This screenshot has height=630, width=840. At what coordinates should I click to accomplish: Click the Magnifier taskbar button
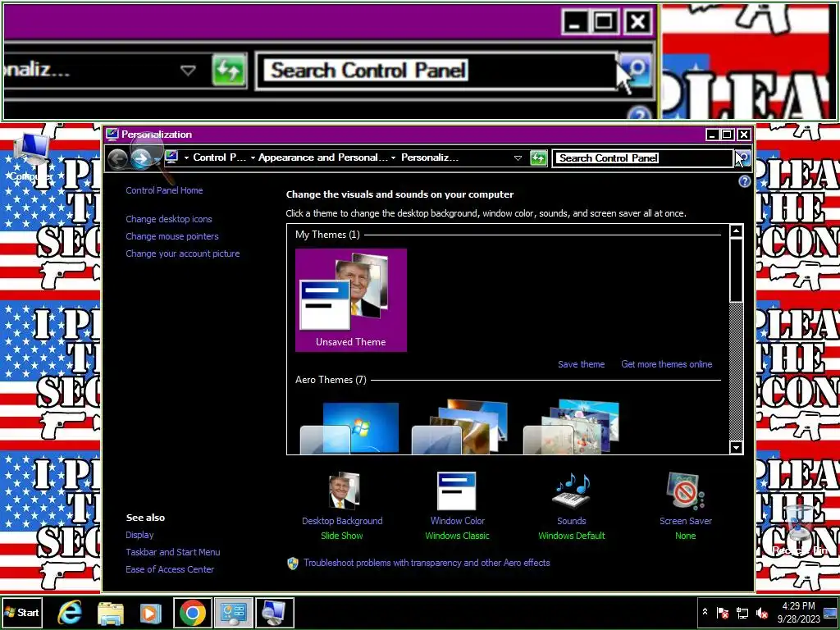[274, 613]
